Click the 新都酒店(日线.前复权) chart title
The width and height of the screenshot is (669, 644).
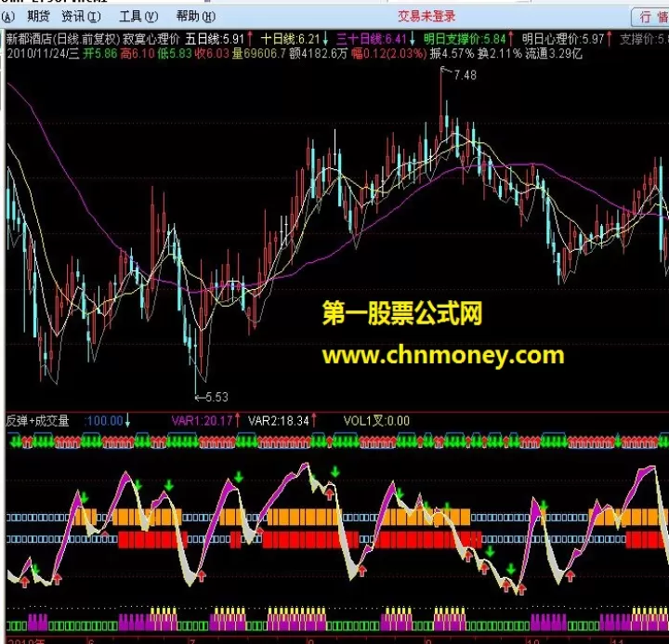tap(63, 40)
